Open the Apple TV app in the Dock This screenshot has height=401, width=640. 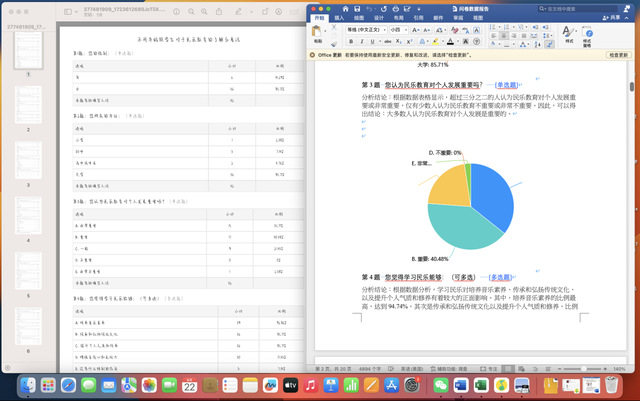291,385
